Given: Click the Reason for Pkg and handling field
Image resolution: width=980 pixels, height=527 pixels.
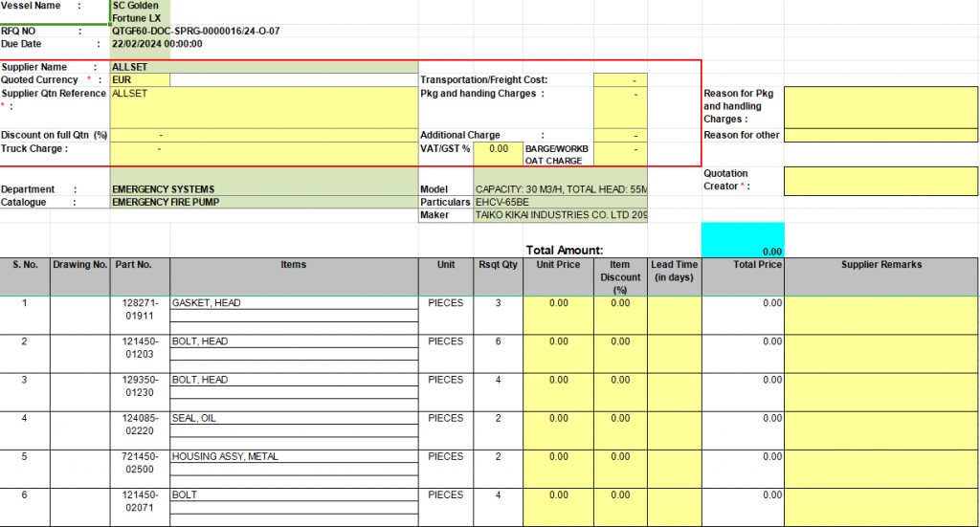Looking at the screenshot, I should (x=880, y=106).
